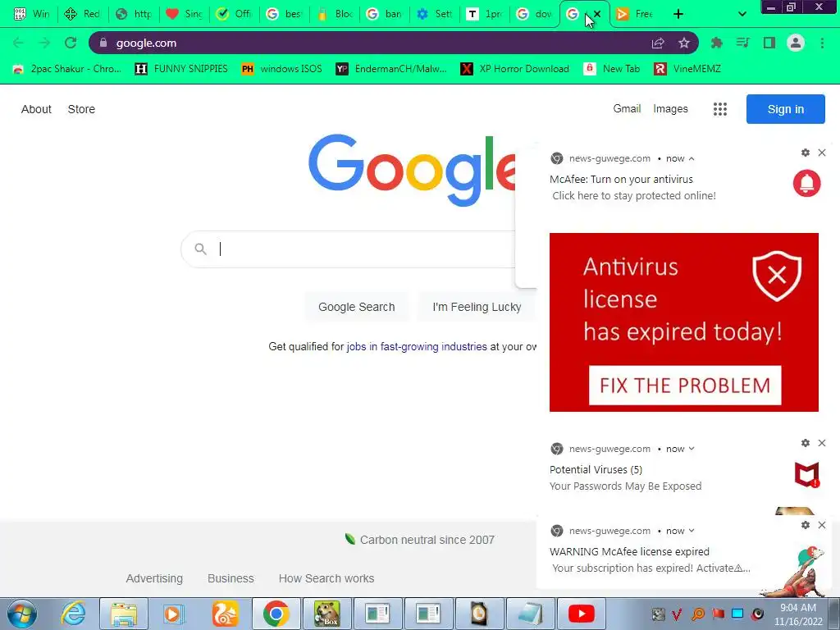
Task: Open Windows Media Player taskbar icon
Action: coord(174,614)
